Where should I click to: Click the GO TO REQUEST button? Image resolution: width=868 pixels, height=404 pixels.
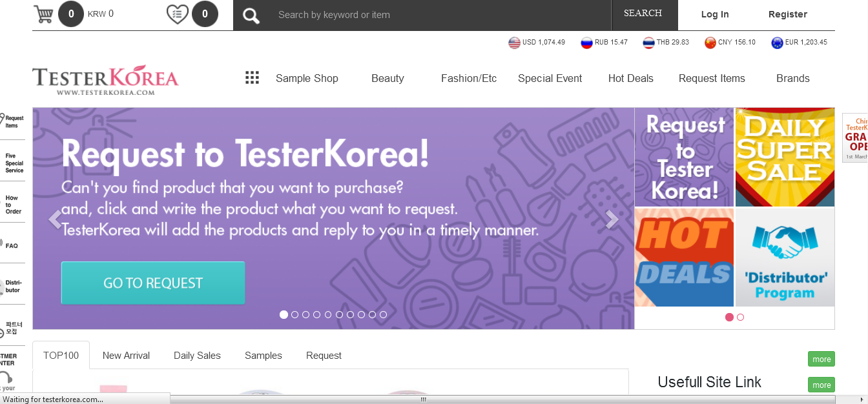(x=152, y=282)
